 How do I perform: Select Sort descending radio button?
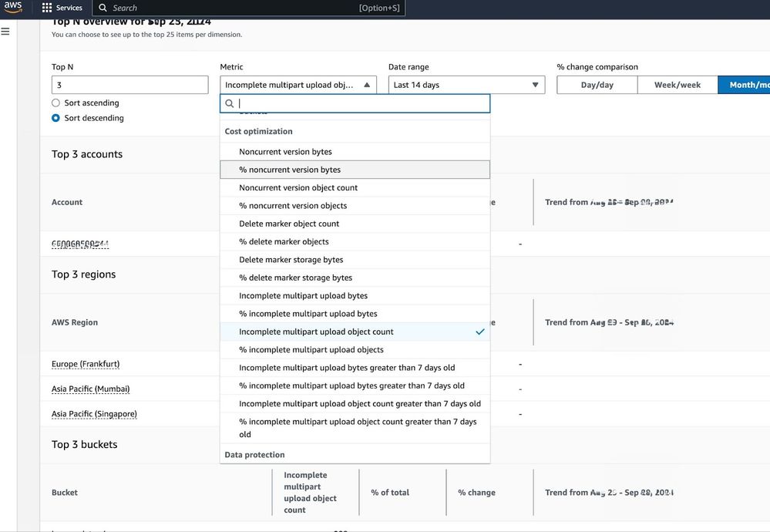pyautogui.click(x=55, y=118)
